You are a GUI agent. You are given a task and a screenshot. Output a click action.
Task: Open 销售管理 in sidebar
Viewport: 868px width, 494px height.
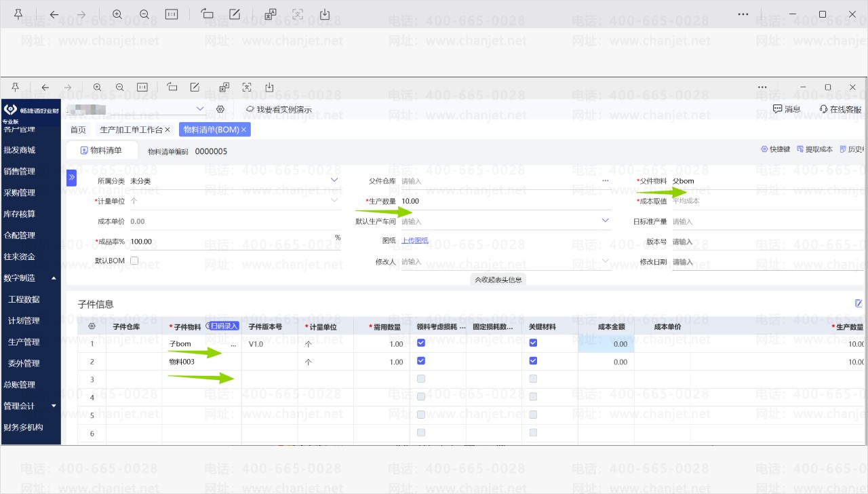[x=20, y=172]
